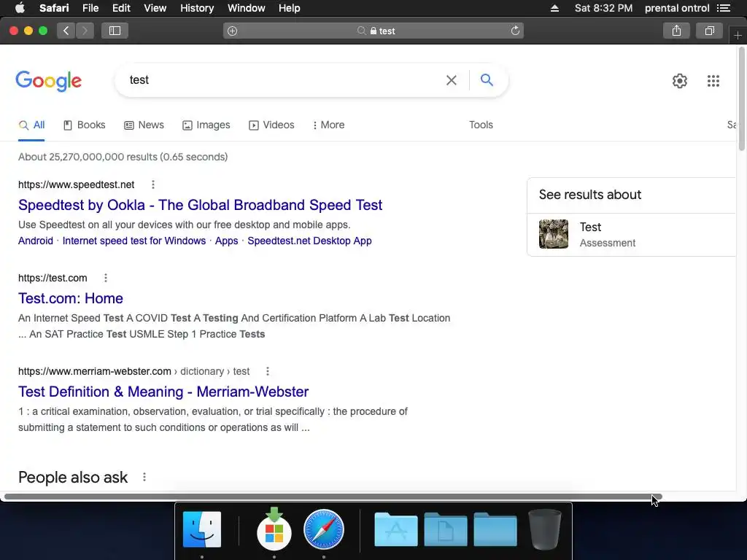Click inside the Google search field
747x560 pixels.
pyautogui.click(x=281, y=80)
